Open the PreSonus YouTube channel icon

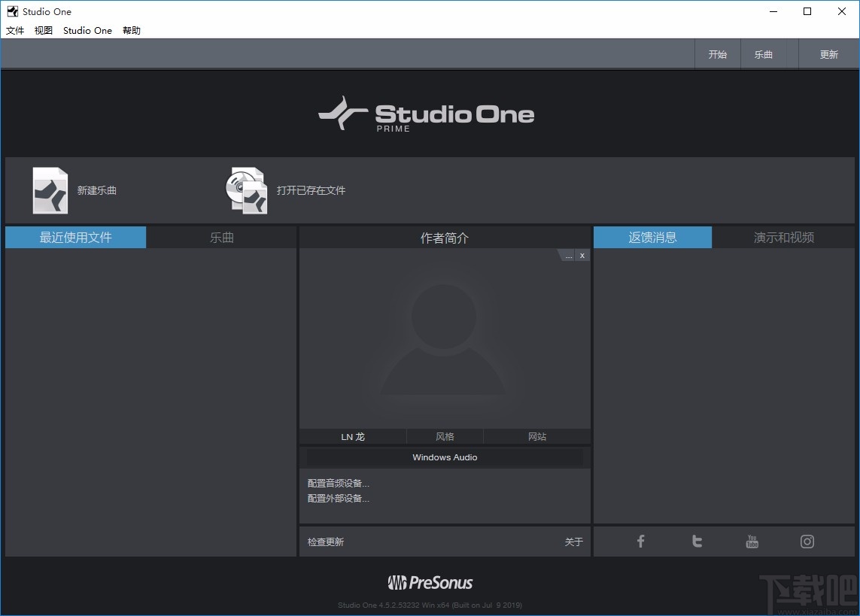point(752,542)
